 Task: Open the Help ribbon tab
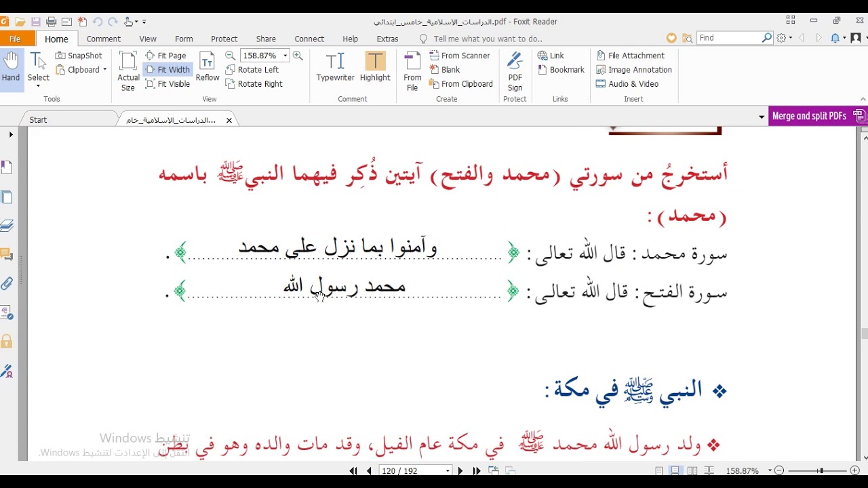point(350,39)
